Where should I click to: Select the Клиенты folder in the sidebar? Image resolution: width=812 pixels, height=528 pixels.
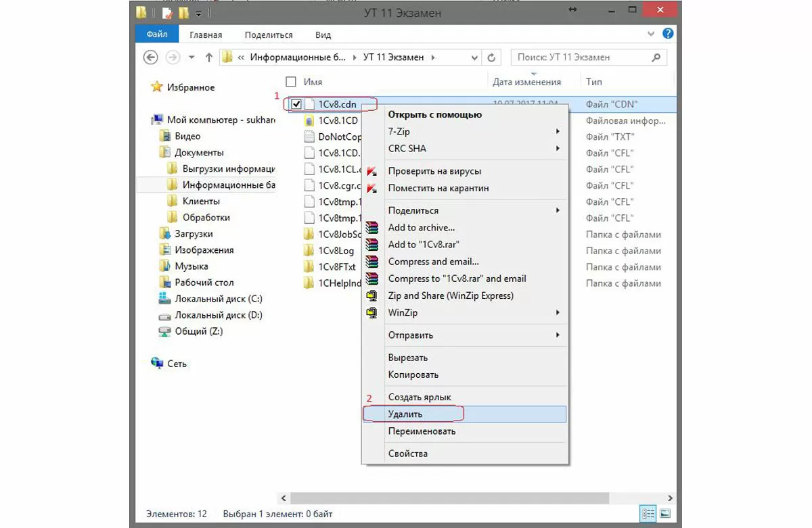tap(201, 201)
